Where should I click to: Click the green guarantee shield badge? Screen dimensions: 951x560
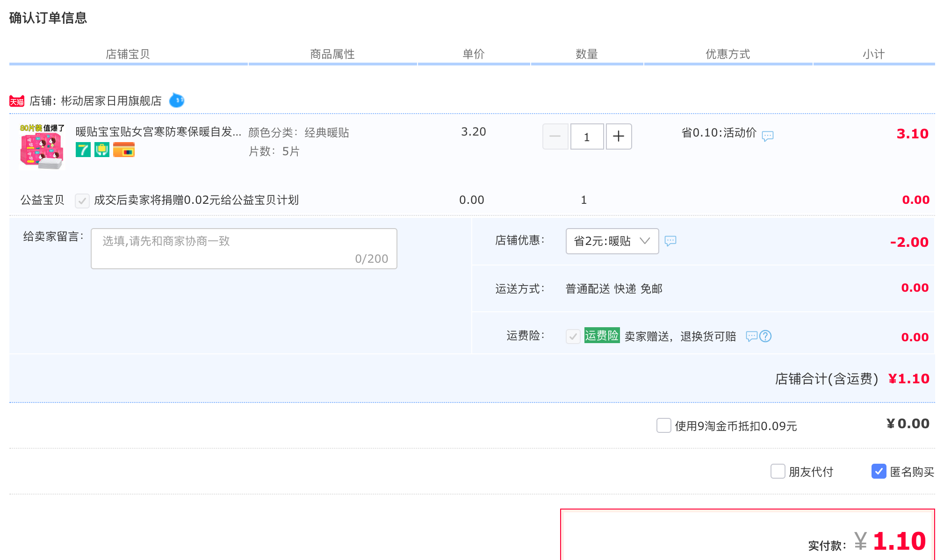click(x=102, y=150)
